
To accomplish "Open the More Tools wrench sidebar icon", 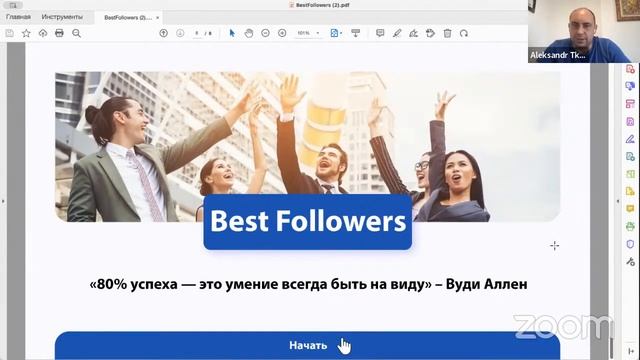I will [630, 262].
